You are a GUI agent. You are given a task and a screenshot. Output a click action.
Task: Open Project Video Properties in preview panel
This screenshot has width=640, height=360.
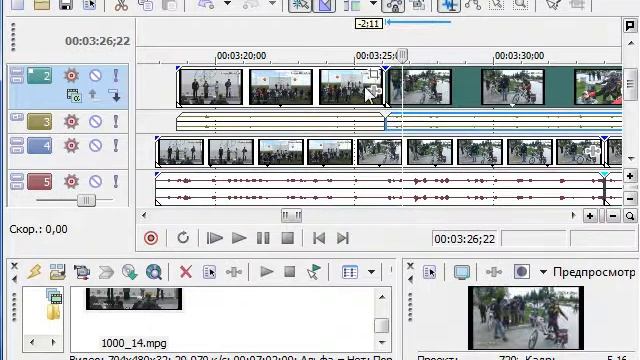pyautogui.click(x=429, y=272)
